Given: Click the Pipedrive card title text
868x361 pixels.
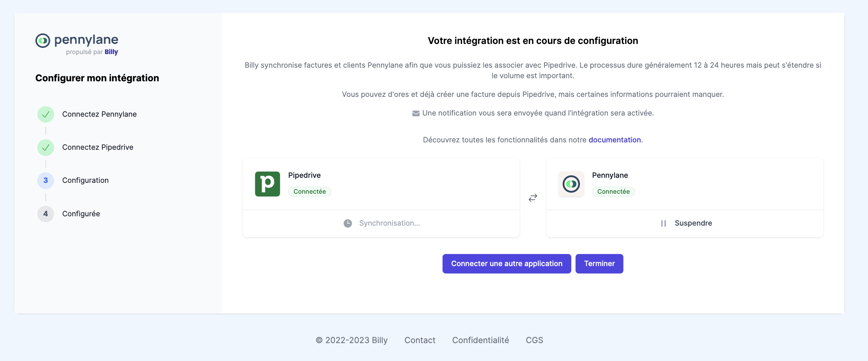Looking at the screenshot, I should [x=304, y=175].
